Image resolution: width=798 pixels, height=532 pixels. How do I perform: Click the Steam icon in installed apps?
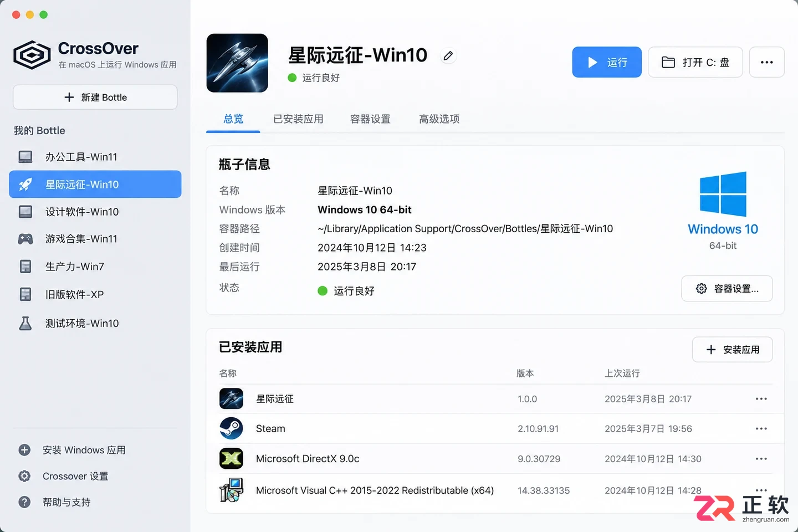231,428
